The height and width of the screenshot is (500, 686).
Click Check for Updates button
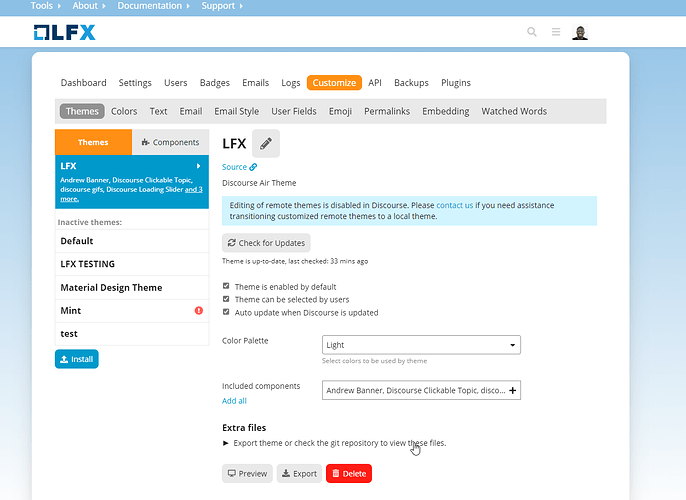[x=266, y=243]
